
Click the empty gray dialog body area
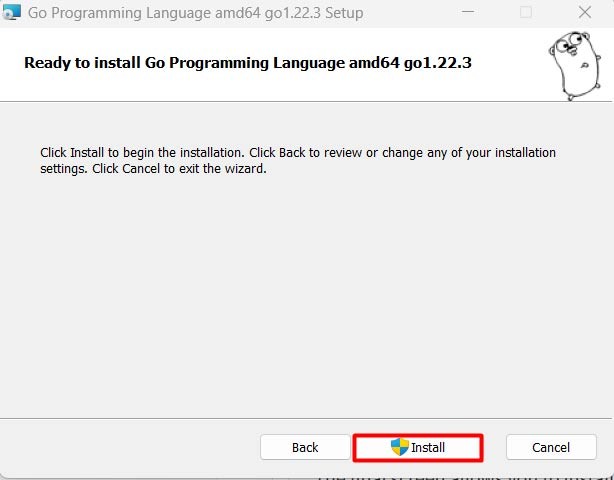tap(300, 300)
